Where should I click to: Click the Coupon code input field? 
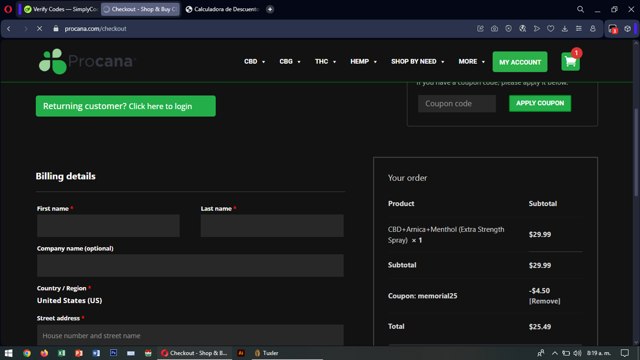click(457, 103)
